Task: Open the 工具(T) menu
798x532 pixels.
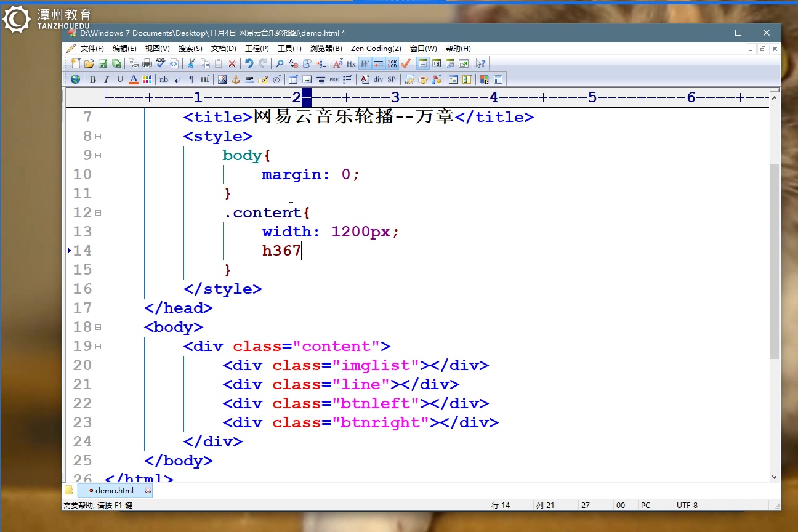Action: click(289, 49)
